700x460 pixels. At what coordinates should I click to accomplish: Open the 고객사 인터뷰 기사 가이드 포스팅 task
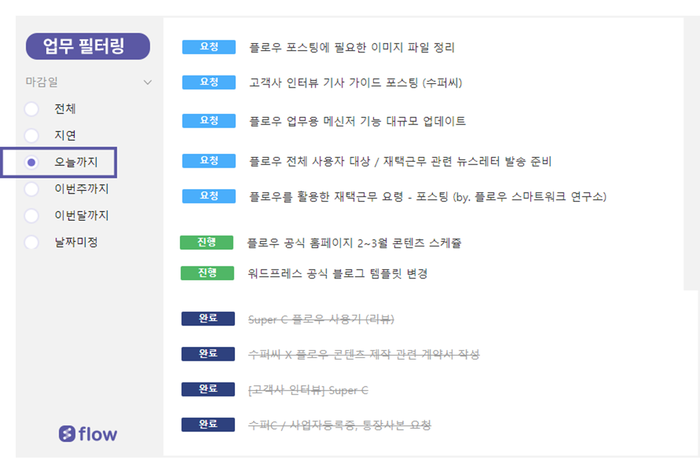pos(355,82)
